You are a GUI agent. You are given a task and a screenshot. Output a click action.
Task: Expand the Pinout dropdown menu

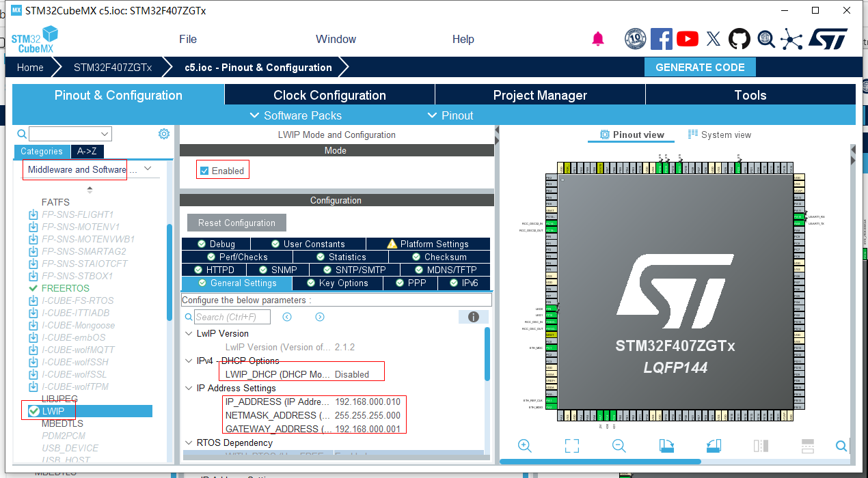click(450, 115)
